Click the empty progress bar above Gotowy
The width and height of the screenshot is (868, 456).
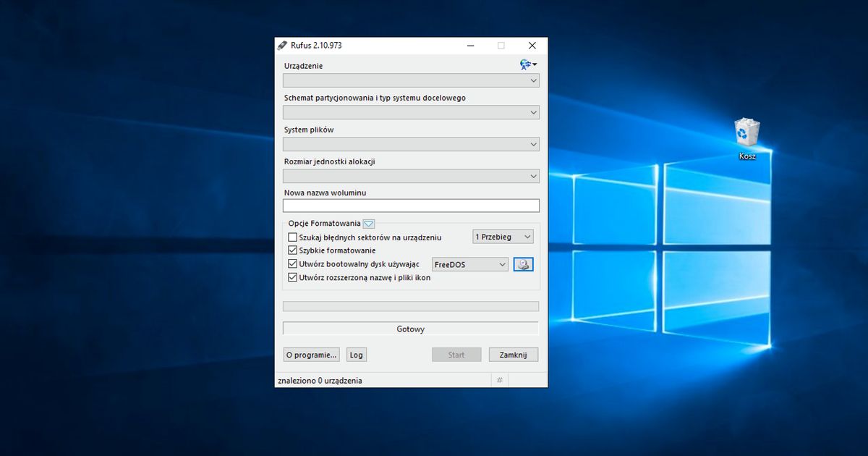click(x=411, y=306)
